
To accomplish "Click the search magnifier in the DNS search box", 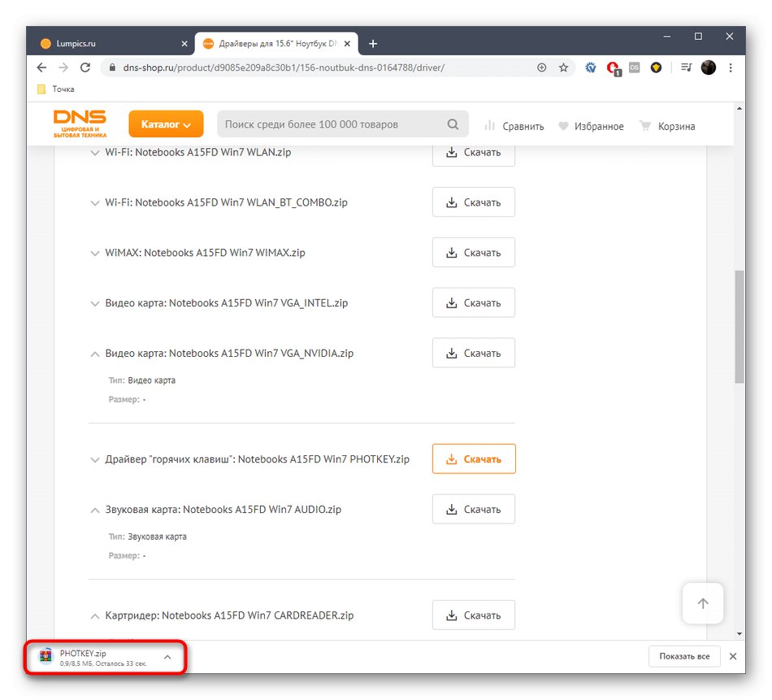I will click(453, 124).
